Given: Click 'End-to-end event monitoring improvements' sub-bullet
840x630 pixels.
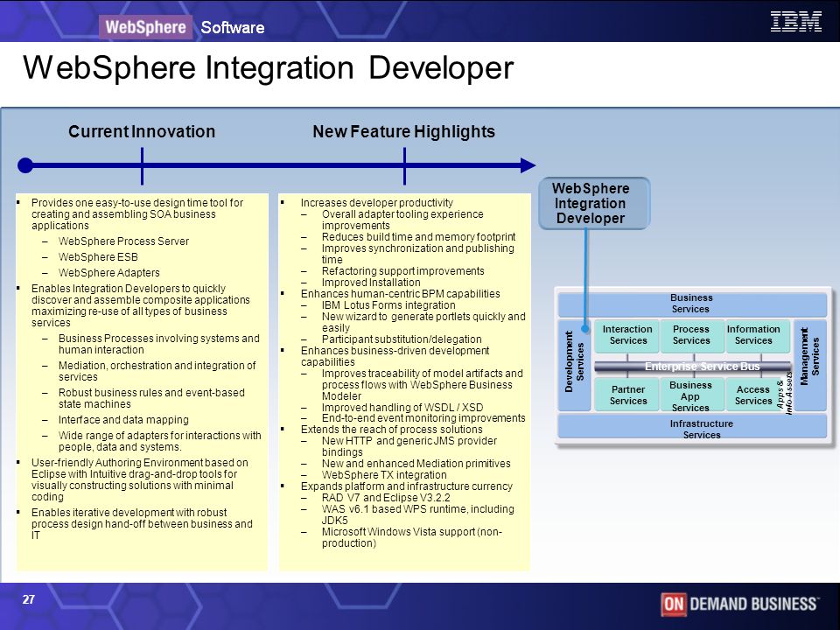Looking at the screenshot, I should coord(423,418).
